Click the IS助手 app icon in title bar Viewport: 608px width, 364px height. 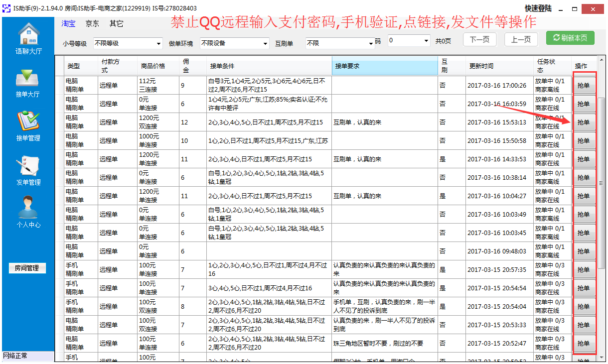[6, 8]
